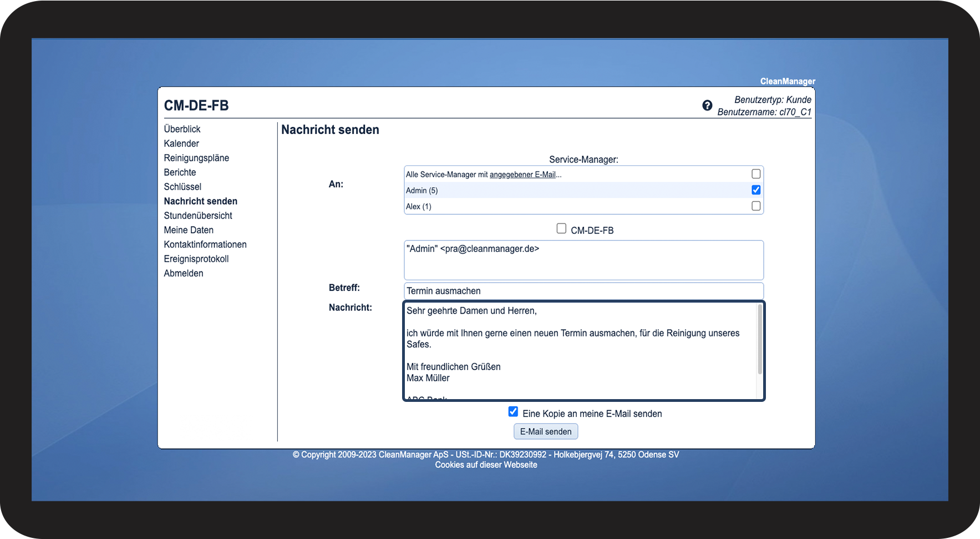Image resolution: width=980 pixels, height=539 pixels.
Task: Navigate to Berichte
Action: pos(180,172)
